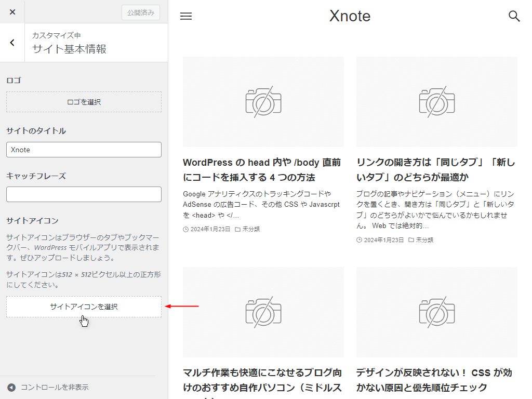The image size is (532, 399).
Task: Click inside the サイトのタイトル input field
Action: tap(84, 149)
